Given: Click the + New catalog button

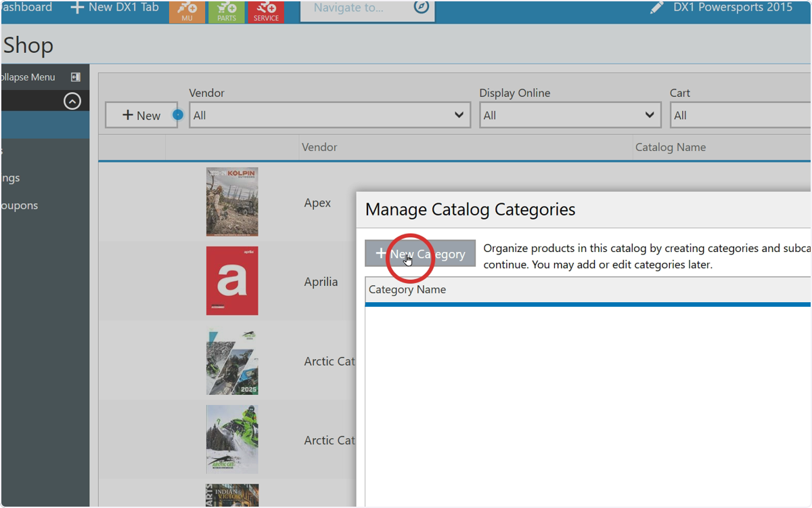Looking at the screenshot, I should (x=141, y=115).
